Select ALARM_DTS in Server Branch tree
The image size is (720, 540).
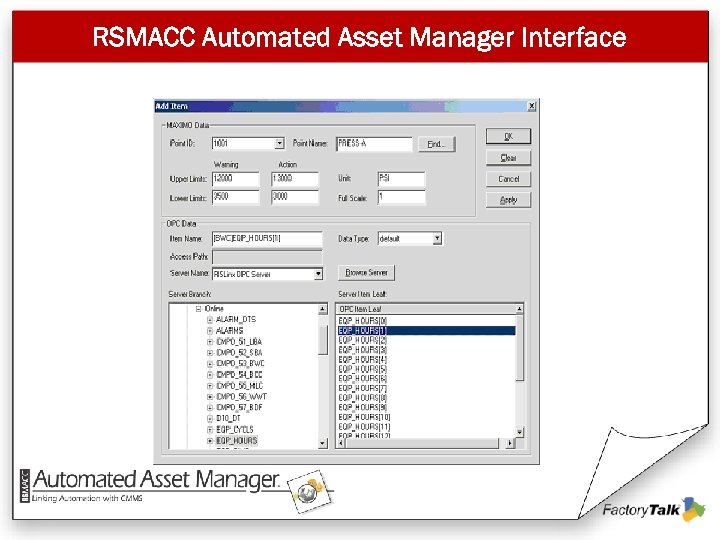[236, 319]
